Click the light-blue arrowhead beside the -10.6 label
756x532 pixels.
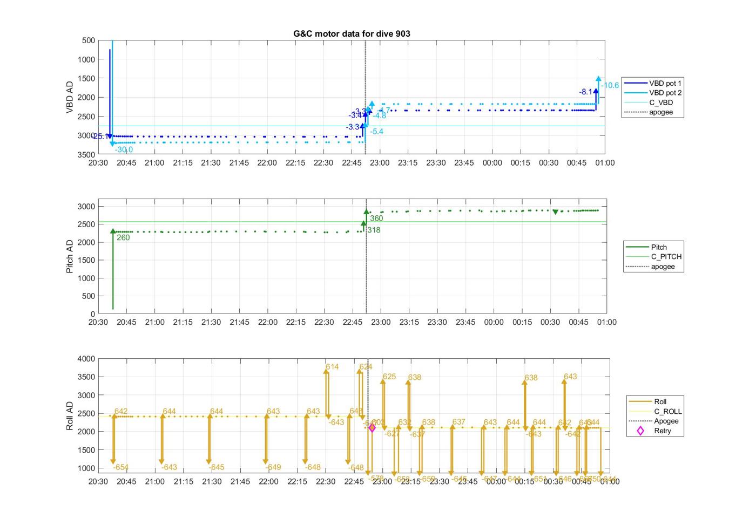click(598, 79)
